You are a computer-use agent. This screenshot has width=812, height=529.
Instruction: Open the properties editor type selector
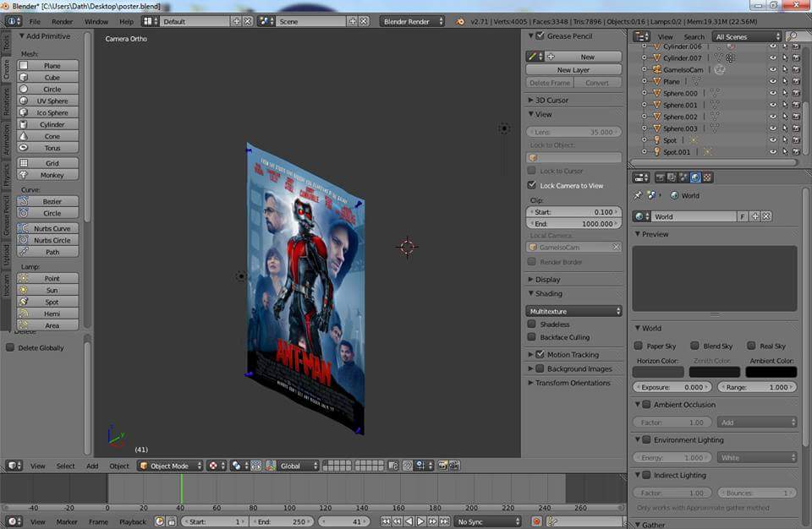pyautogui.click(x=641, y=177)
